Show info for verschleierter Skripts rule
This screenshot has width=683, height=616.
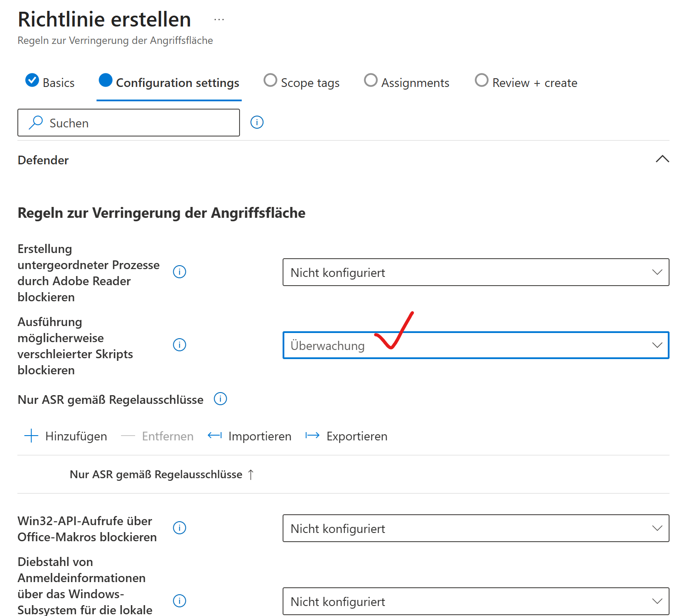point(180,345)
